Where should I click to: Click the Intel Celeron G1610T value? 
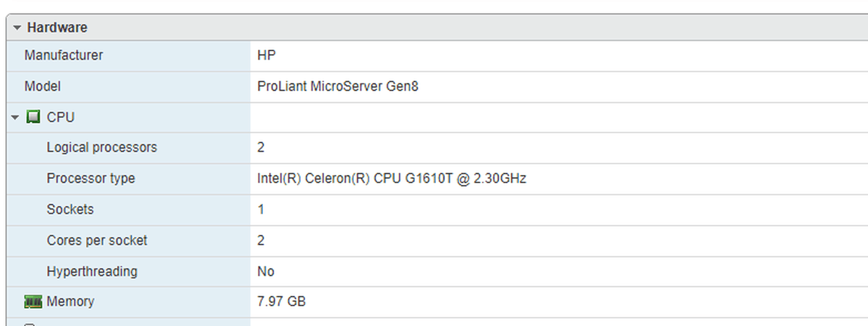[392, 179]
